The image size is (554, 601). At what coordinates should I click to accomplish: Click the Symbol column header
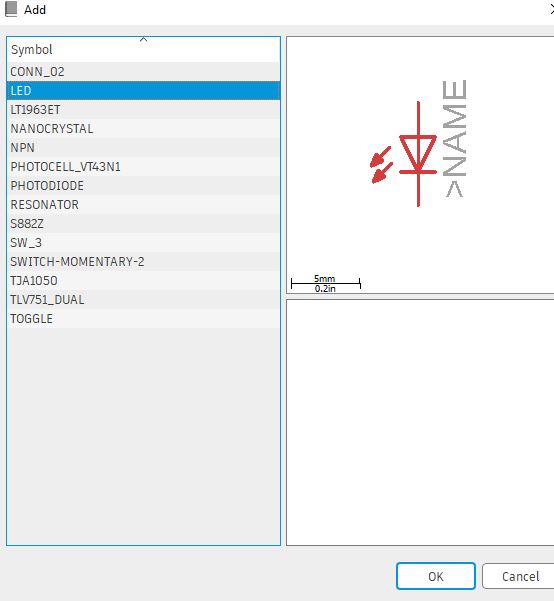tap(143, 49)
